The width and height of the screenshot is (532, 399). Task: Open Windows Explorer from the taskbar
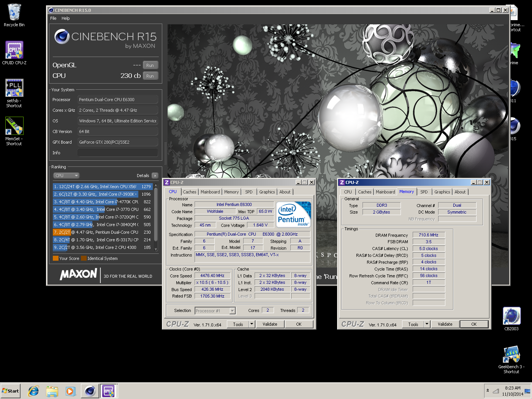tap(52, 391)
